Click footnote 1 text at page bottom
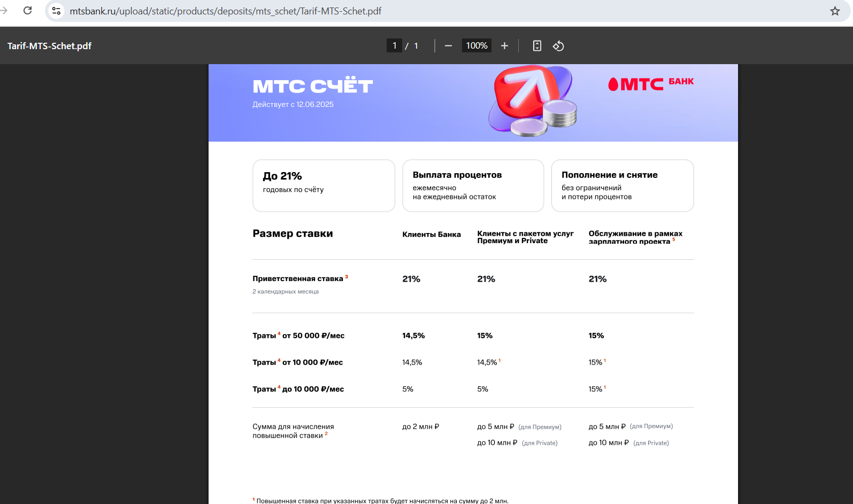853x504 pixels. (x=380, y=501)
